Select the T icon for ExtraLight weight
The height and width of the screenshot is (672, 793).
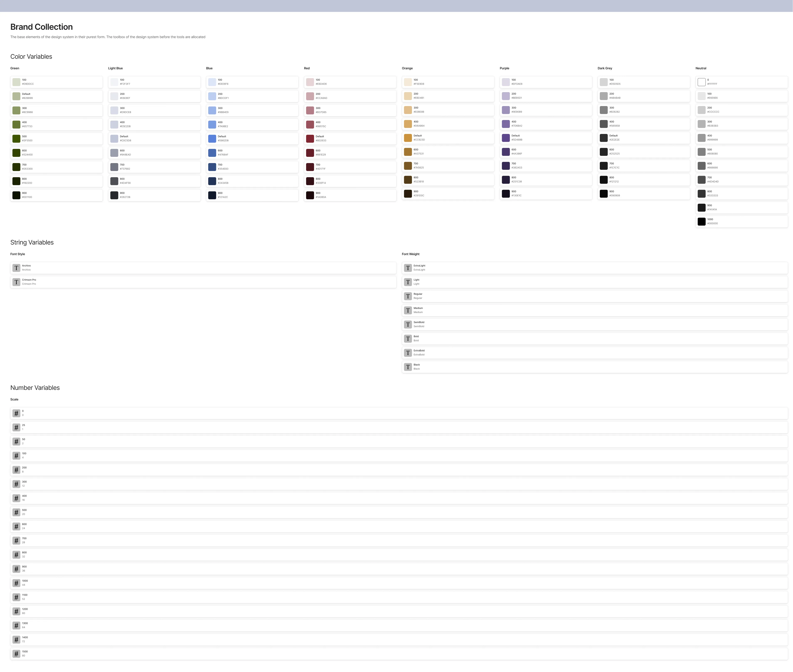click(408, 268)
